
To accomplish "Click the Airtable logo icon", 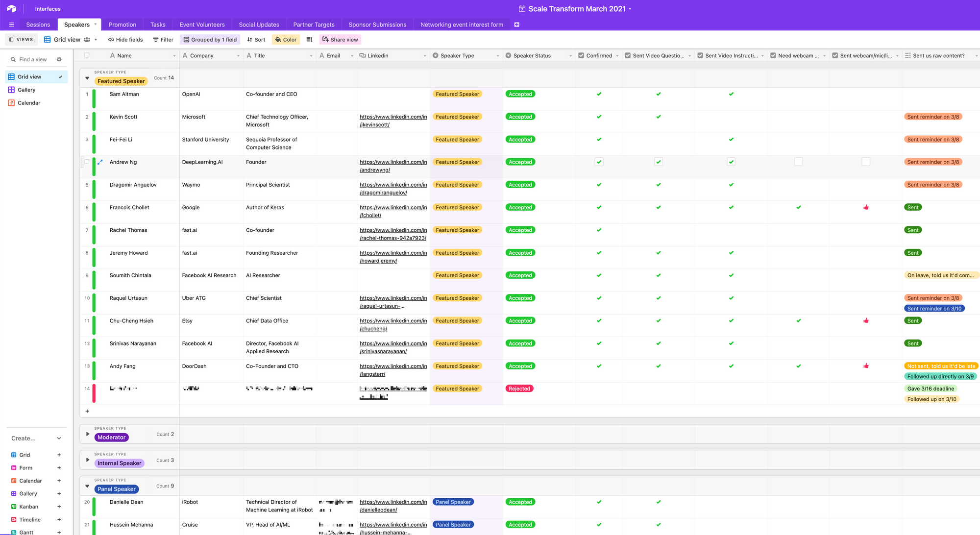I will (x=11, y=9).
